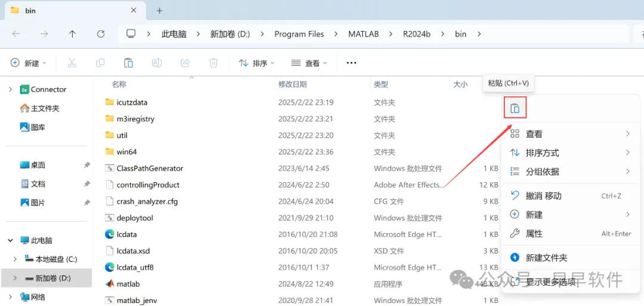Choose 属性 in context menu
Screen dimensions: 644x306
[x=571, y=234]
